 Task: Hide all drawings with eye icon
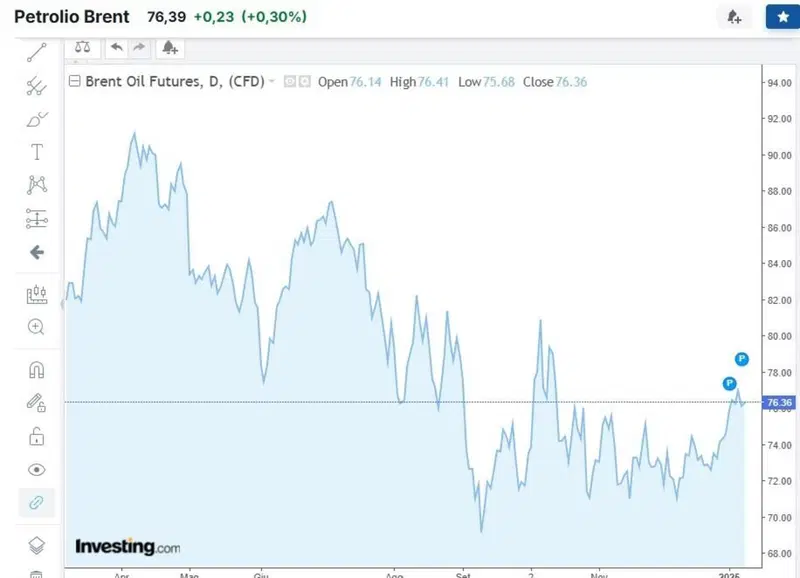pyautogui.click(x=37, y=469)
